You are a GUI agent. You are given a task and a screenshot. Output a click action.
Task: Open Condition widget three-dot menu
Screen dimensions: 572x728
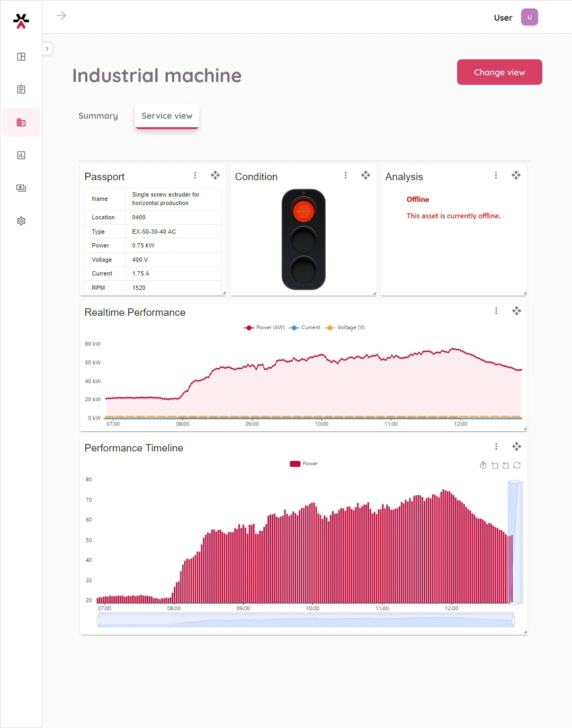345,175
